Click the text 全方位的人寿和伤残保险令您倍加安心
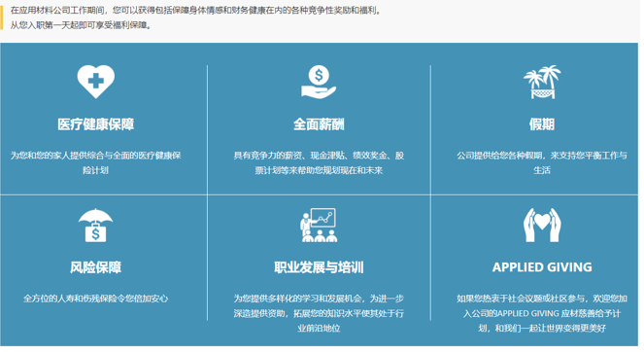Viewport: 644px width, 352px height. click(96, 299)
